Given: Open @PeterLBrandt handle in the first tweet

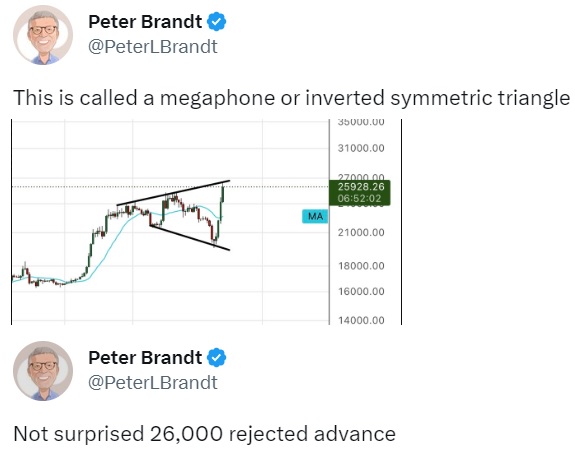Looking at the screenshot, I should [x=153, y=47].
